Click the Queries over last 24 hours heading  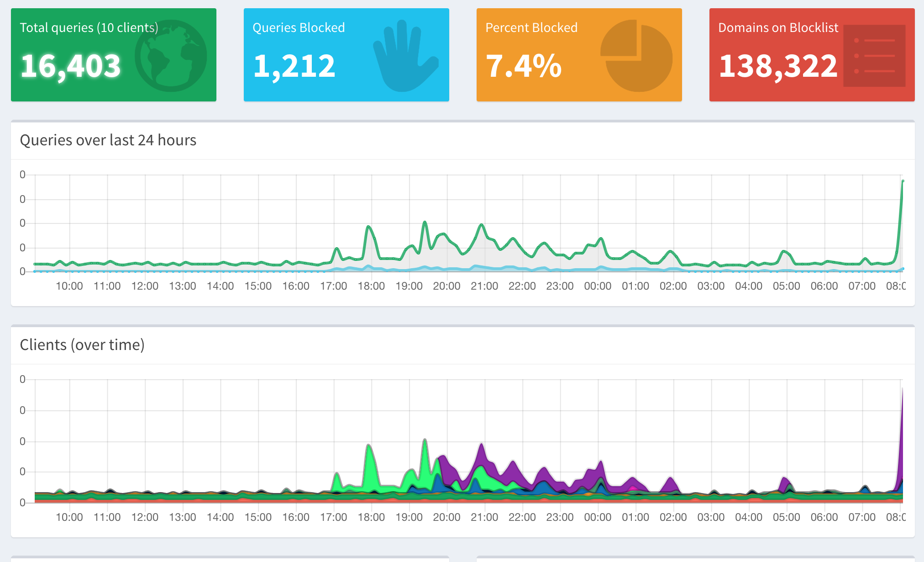point(108,140)
